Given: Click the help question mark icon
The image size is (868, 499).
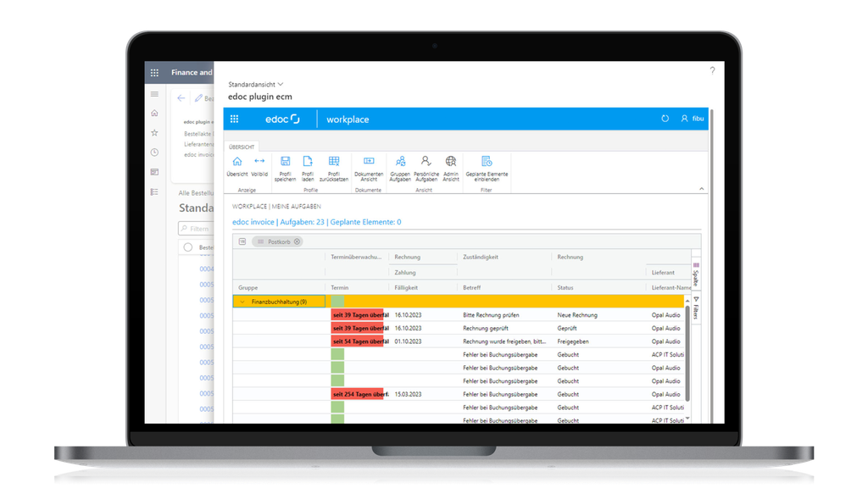Looking at the screenshot, I should 712,70.
